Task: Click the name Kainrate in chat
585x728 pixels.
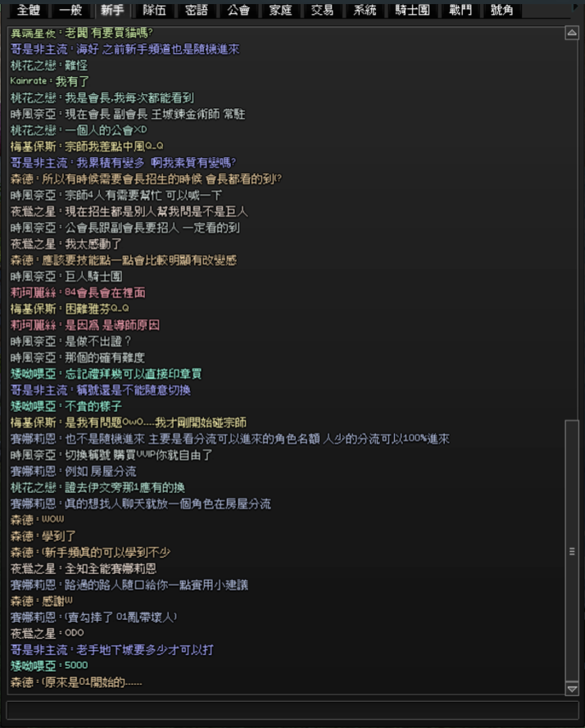Action: 29,81
